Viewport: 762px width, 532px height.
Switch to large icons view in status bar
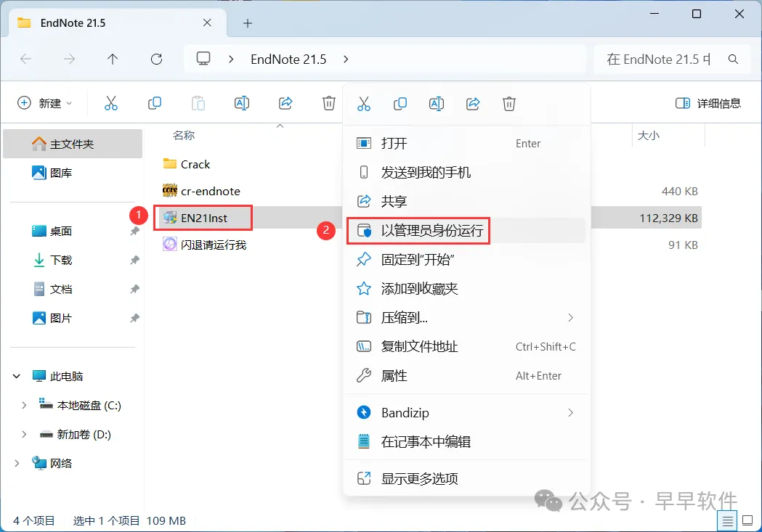(747, 521)
